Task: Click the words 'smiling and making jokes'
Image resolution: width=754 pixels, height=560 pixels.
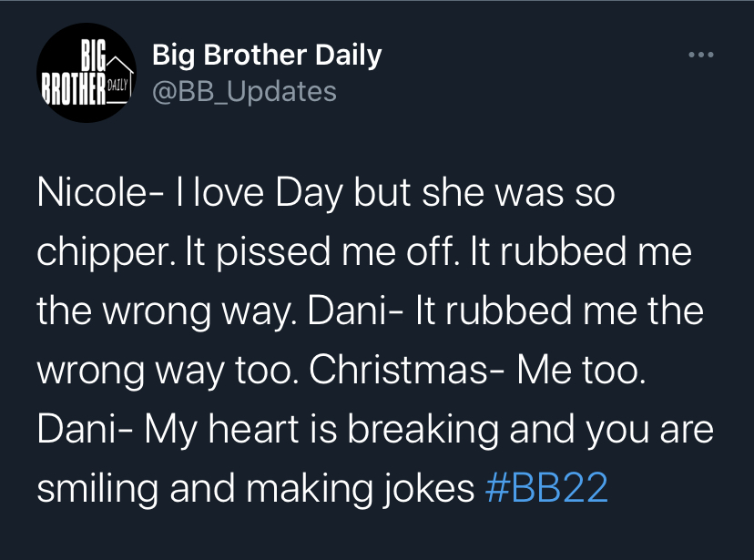Action: click(256, 488)
